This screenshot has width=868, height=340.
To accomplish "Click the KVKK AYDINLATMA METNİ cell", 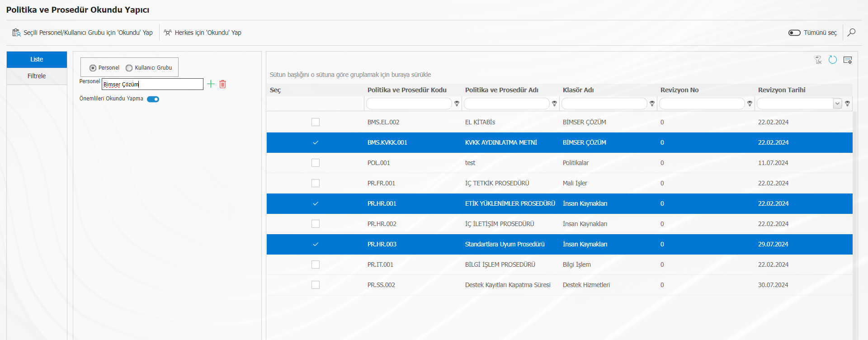I will 501,142.
